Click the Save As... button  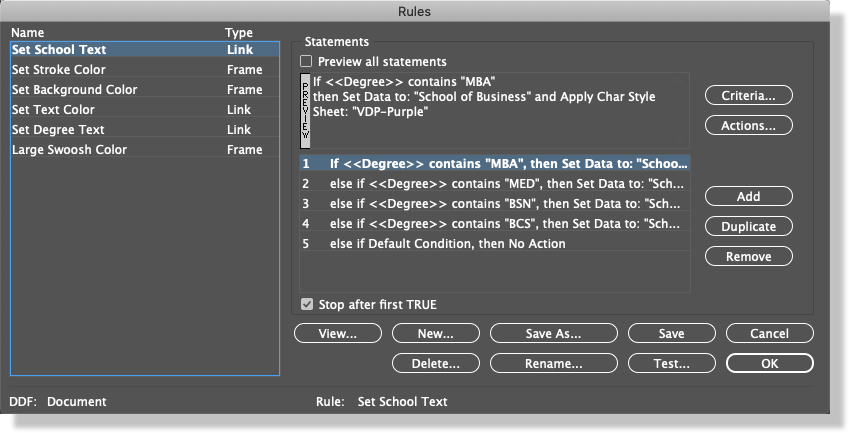(553, 334)
